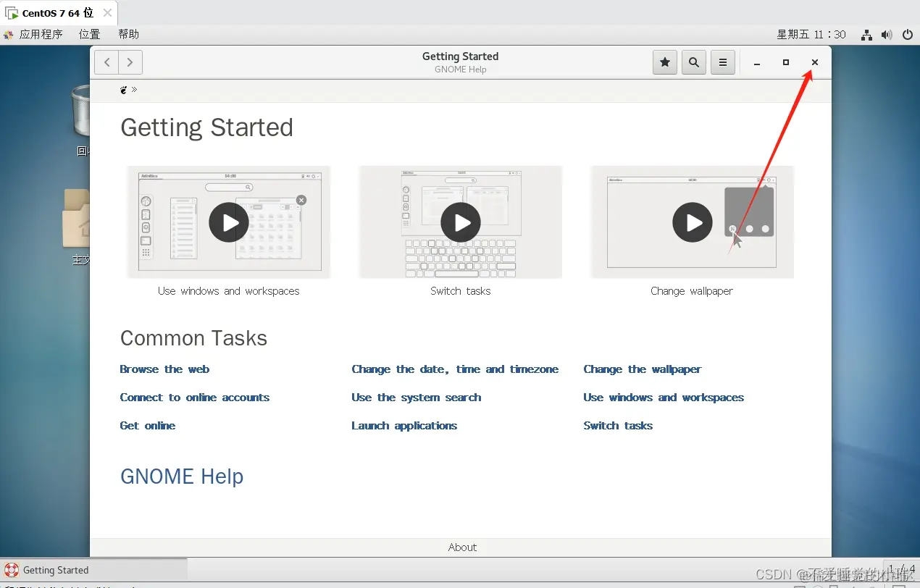
Task: Open the 'Change wallpaper' video caption
Action: tap(692, 291)
